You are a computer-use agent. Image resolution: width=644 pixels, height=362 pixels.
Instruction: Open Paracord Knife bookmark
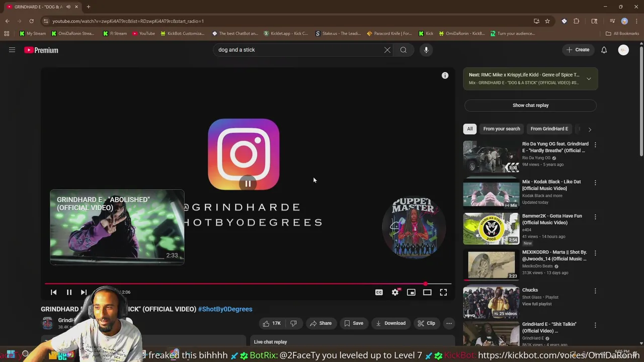point(389,34)
